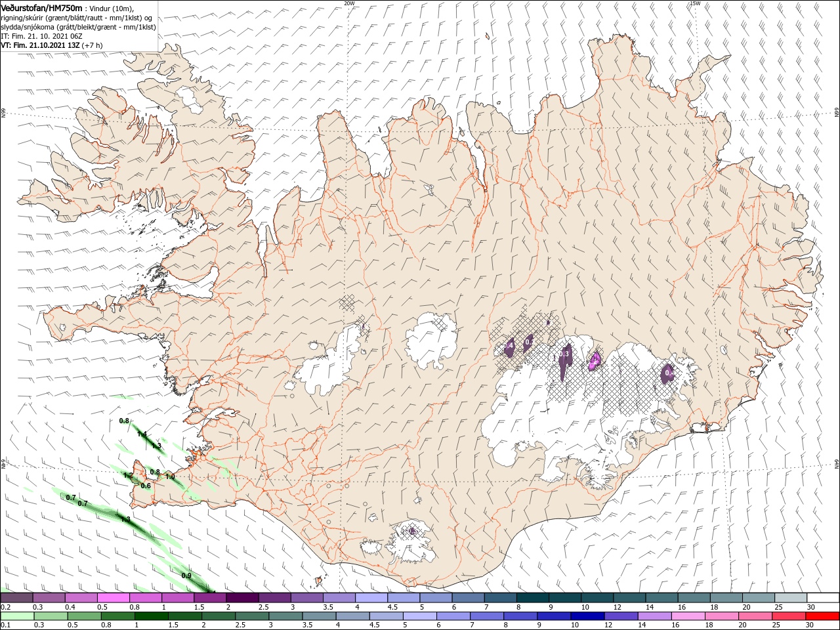840x630 pixels.
Task: Select the bright red 30+ lower legend swatch
Action: tap(822, 616)
